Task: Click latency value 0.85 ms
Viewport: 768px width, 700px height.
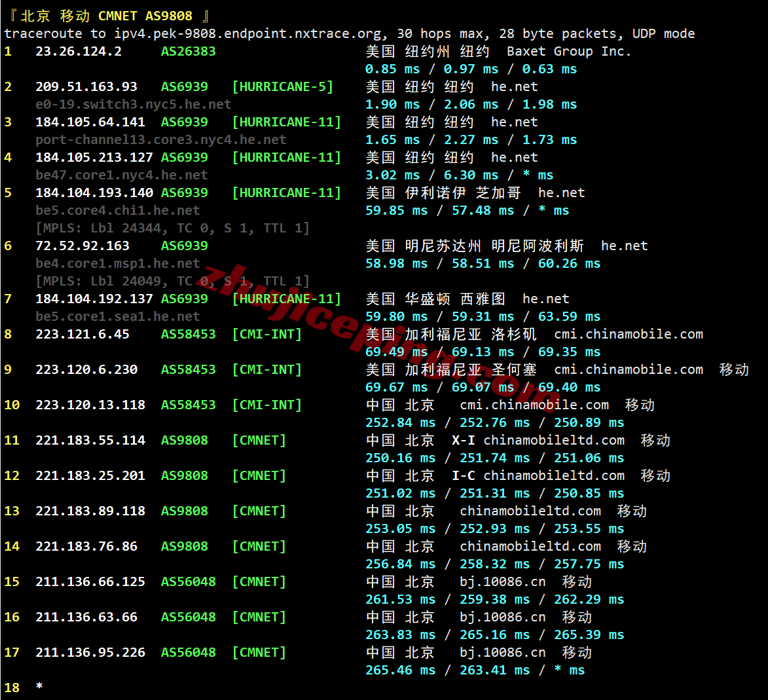Action: point(392,69)
